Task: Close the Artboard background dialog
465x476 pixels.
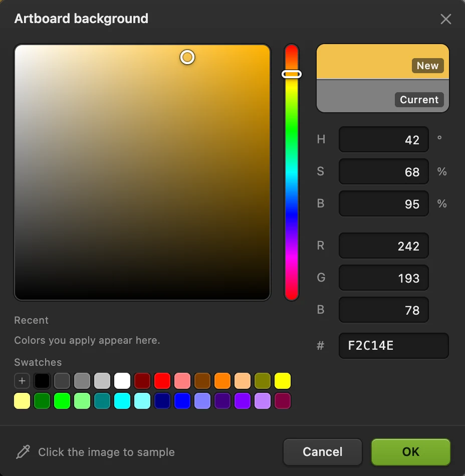Action: tap(445, 19)
